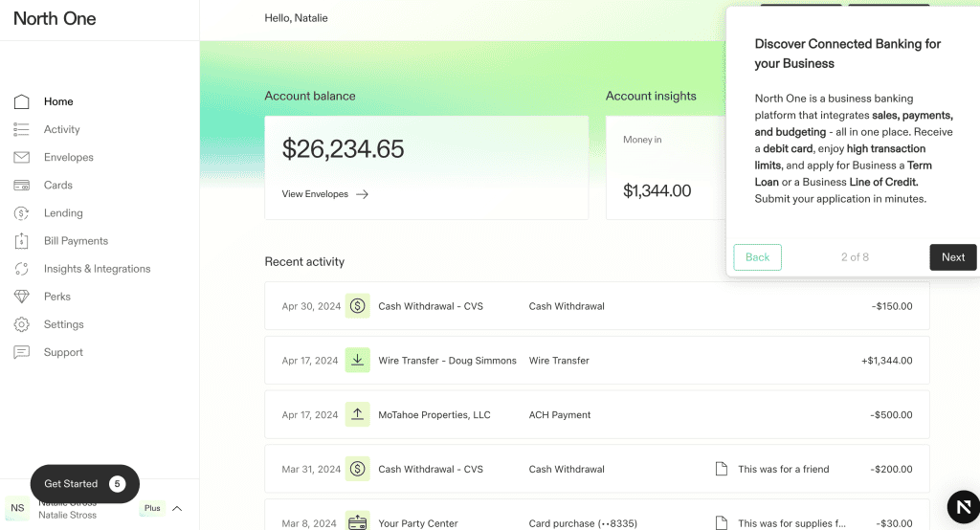
Task: Click the Cards credit card icon
Action: pyautogui.click(x=21, y=185)
